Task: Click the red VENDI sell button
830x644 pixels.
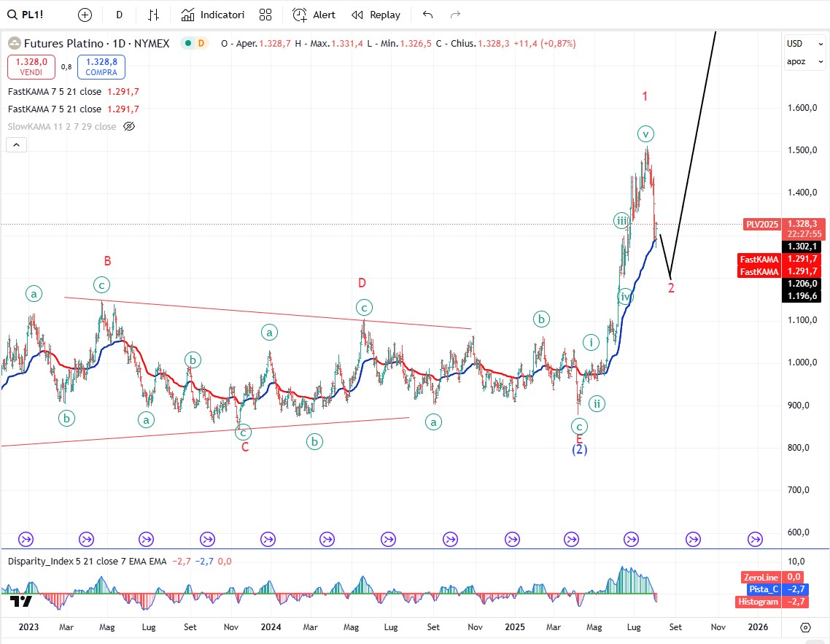Action: pos(31,67)
